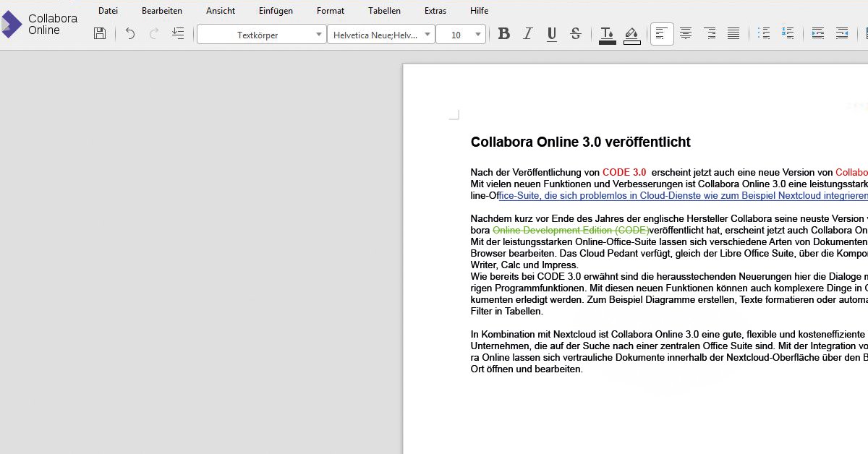This screenshot has width=868, height=454.
Task: Toggle numbered list
Action: tap(788, 34)
